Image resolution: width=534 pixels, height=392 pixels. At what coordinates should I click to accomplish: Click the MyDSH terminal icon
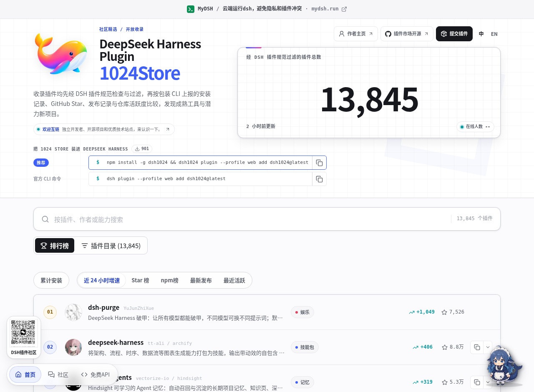coord(191,9)
